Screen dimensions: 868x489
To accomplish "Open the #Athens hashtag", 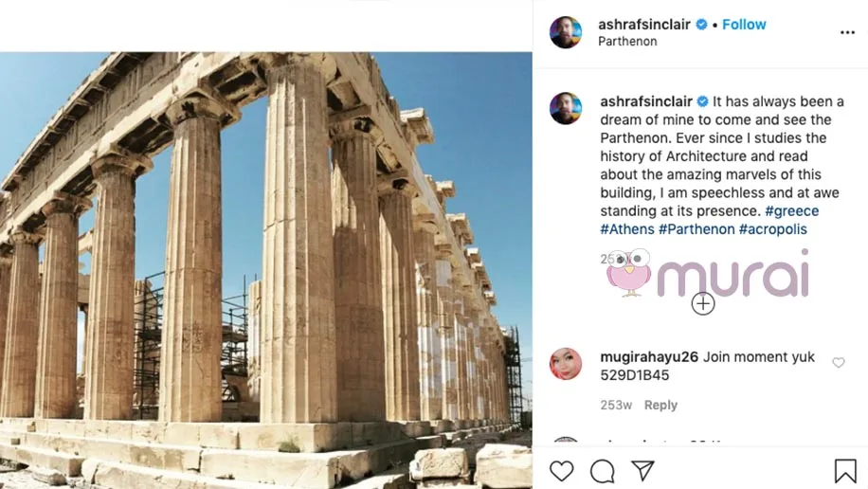I will click(x=627, y=229).
